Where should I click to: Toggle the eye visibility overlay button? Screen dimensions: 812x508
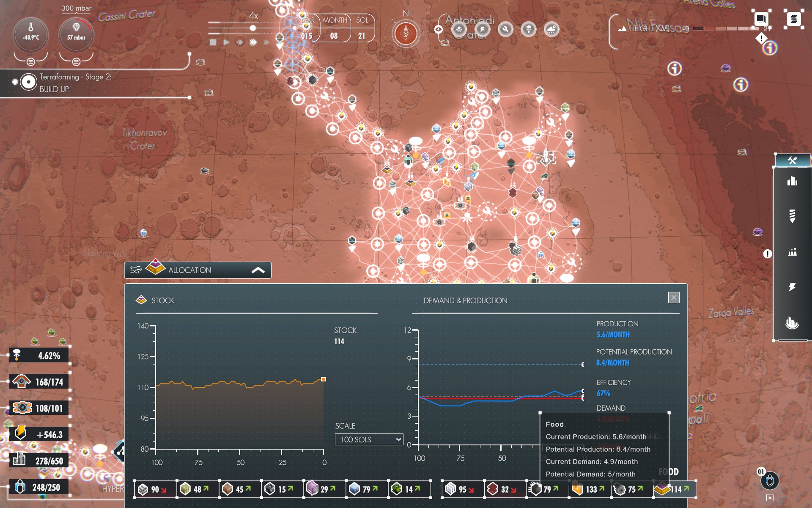439,29
